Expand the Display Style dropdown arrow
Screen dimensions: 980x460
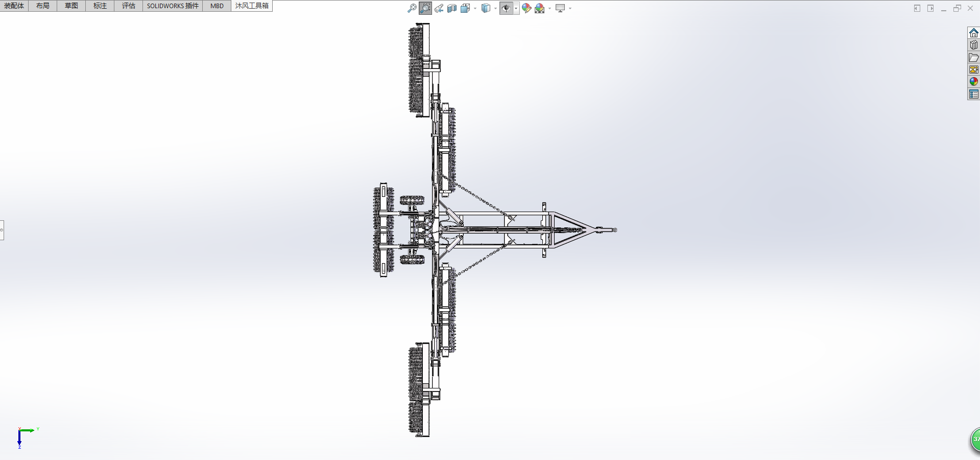pyautogui.click(x=495, y=8)
